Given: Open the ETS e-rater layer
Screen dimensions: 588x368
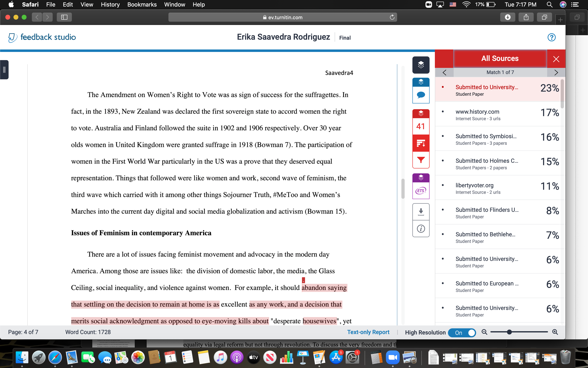Looking at the screenshot, I should [x=421, y=191].
